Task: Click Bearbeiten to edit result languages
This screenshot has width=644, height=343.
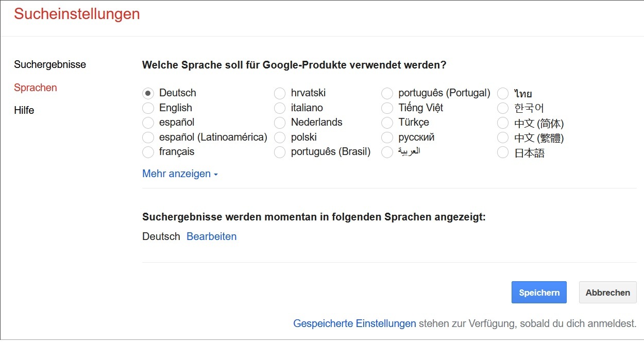Action: point(211,236)
